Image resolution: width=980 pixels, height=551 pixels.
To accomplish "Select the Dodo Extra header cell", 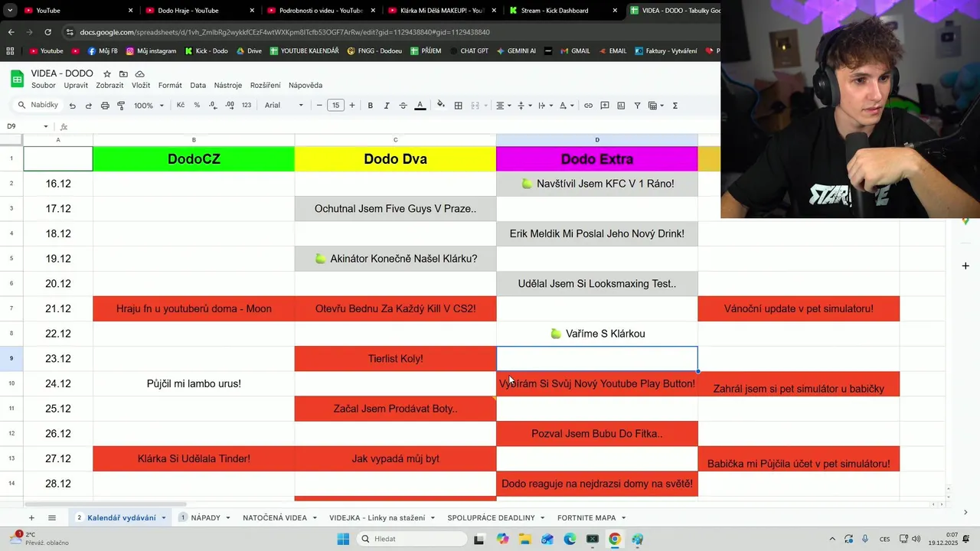I will pos(597,159).
